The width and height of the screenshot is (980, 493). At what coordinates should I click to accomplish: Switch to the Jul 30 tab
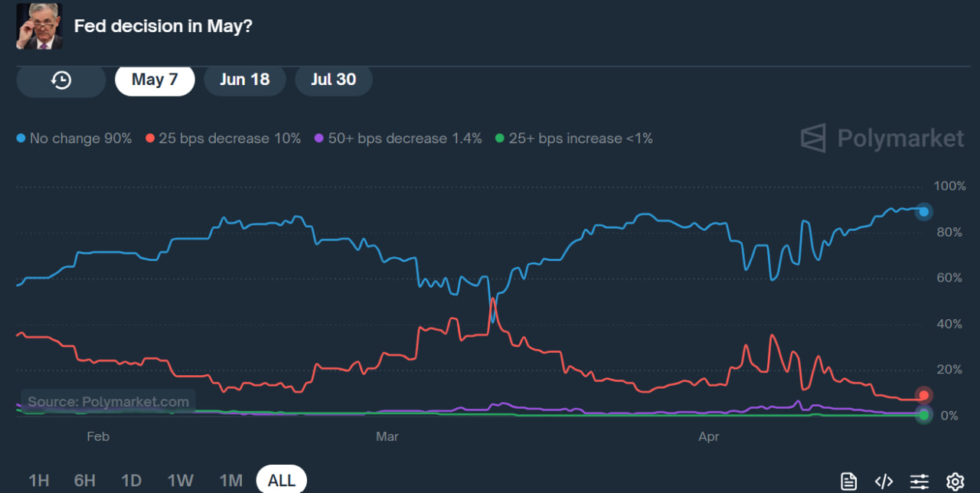click(333, 80)
